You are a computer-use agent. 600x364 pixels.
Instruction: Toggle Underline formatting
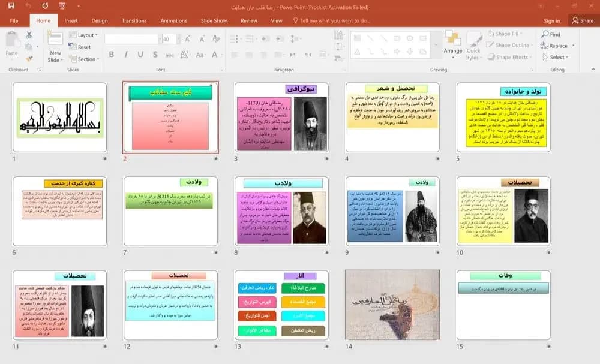[x=140, y=55]
